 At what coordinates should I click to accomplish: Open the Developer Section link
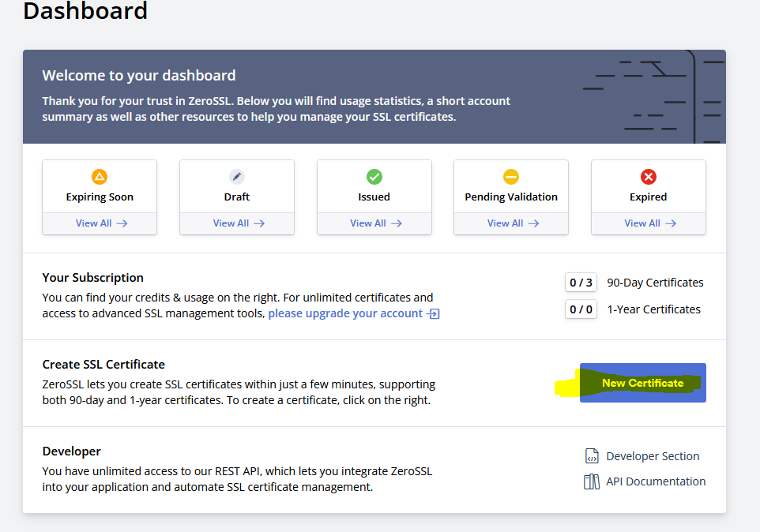(653, 456)
